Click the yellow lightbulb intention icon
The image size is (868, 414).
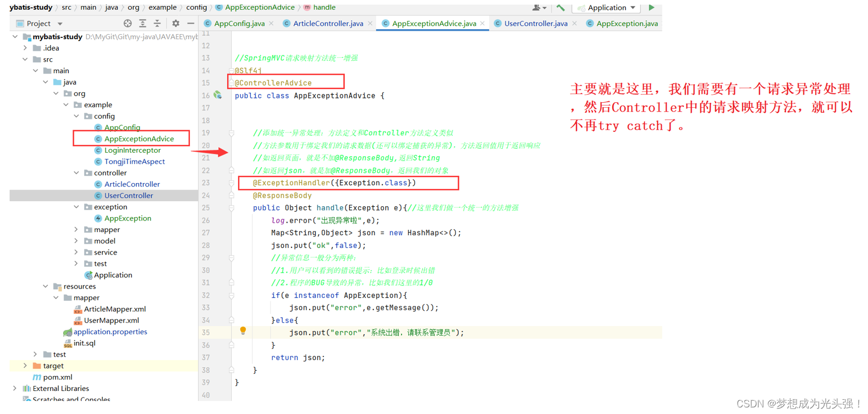click(x=243, y=331)
